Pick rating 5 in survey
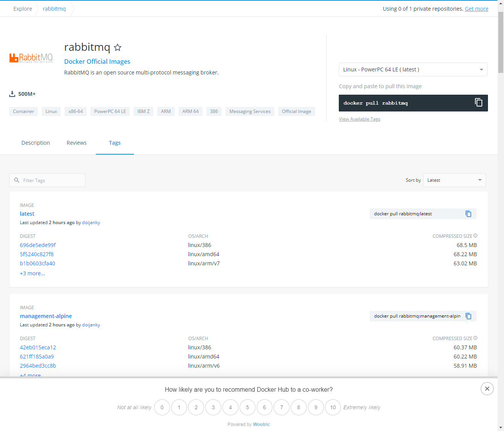This screenshot has width=504, height=431. (248, 407)
